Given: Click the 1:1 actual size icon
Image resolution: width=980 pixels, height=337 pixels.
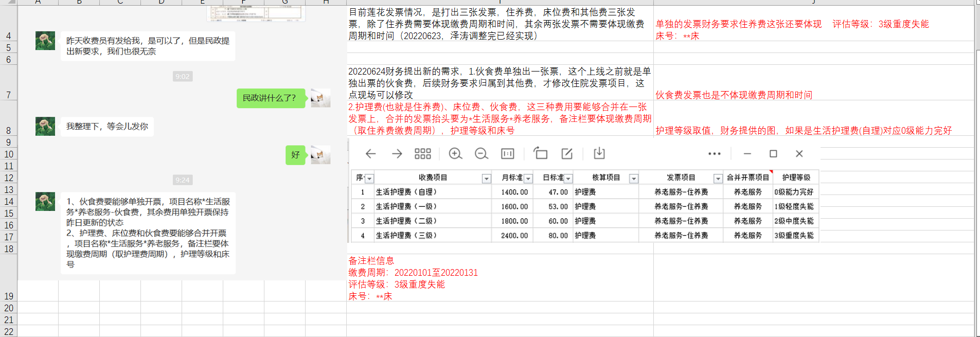Looking at the screenshot, I should tap(508, 153).
